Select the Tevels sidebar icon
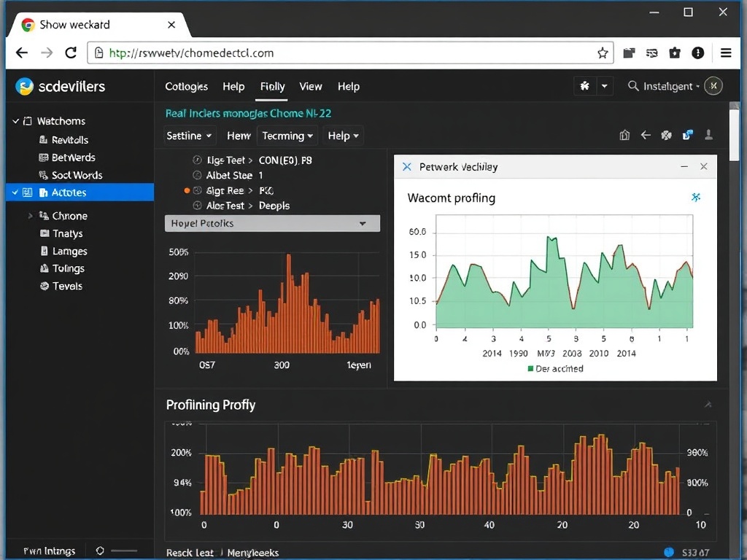 coord(44,286)
